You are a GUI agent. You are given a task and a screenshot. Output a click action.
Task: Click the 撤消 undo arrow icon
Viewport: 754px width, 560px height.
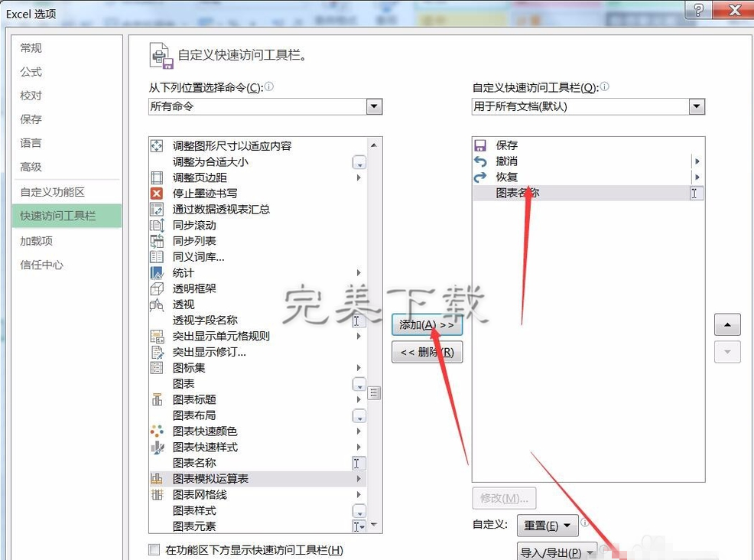point(480,161)
